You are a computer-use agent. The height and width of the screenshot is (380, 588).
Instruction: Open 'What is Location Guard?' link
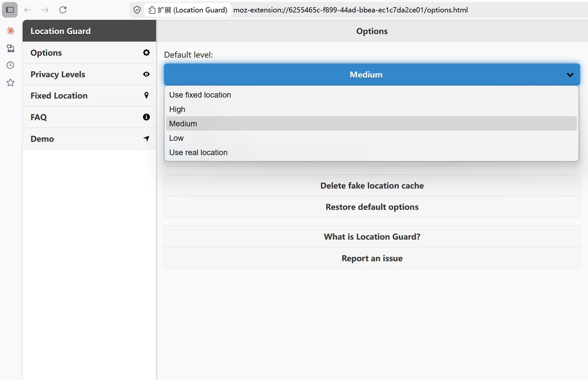[372, 237]
